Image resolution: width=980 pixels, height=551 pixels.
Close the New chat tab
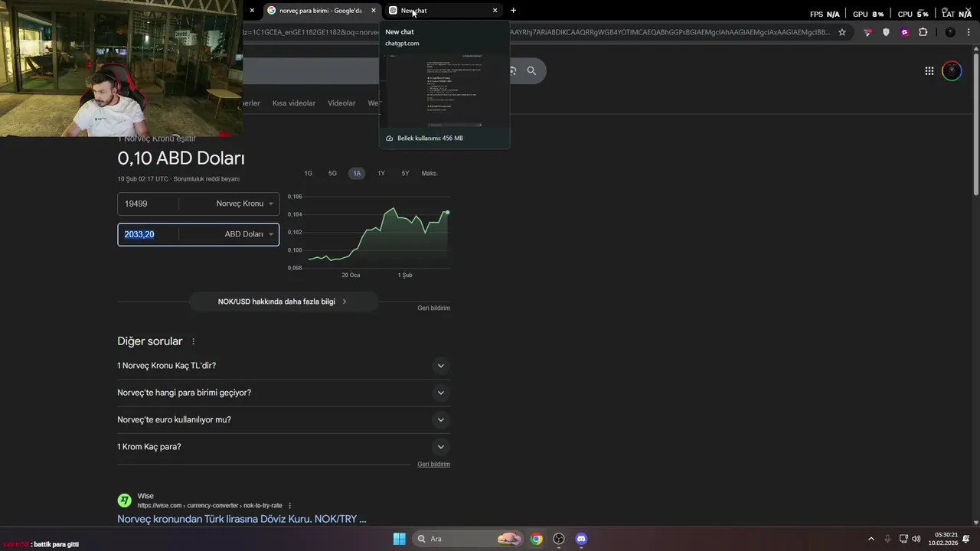click(x=495, y=10)
